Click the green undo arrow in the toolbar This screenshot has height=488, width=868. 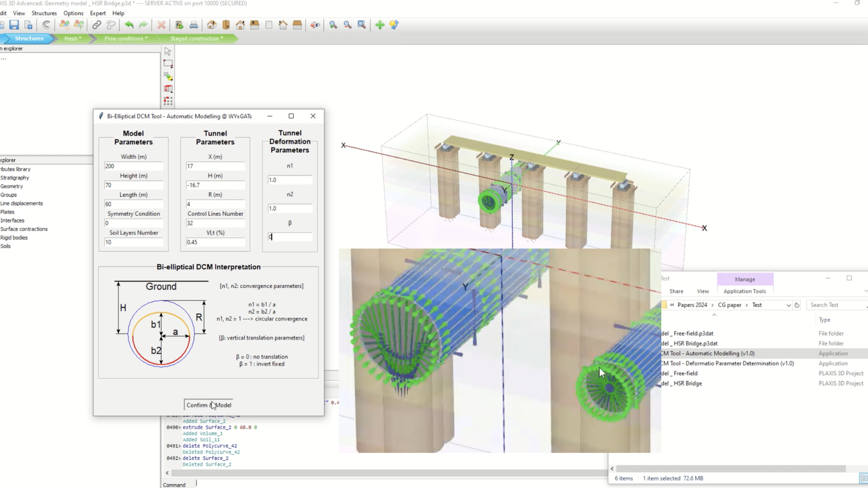tap(129, 25)
